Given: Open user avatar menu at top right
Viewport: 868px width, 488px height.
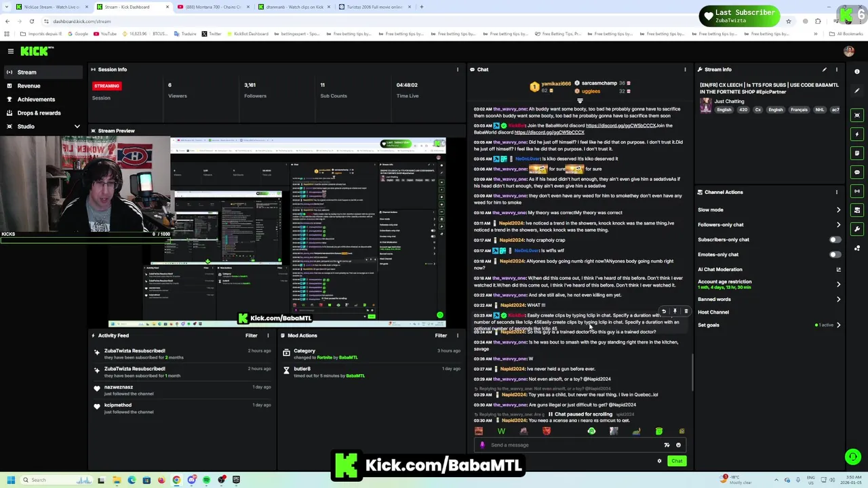Looking at the screenshot, I should tap(848, 51).
